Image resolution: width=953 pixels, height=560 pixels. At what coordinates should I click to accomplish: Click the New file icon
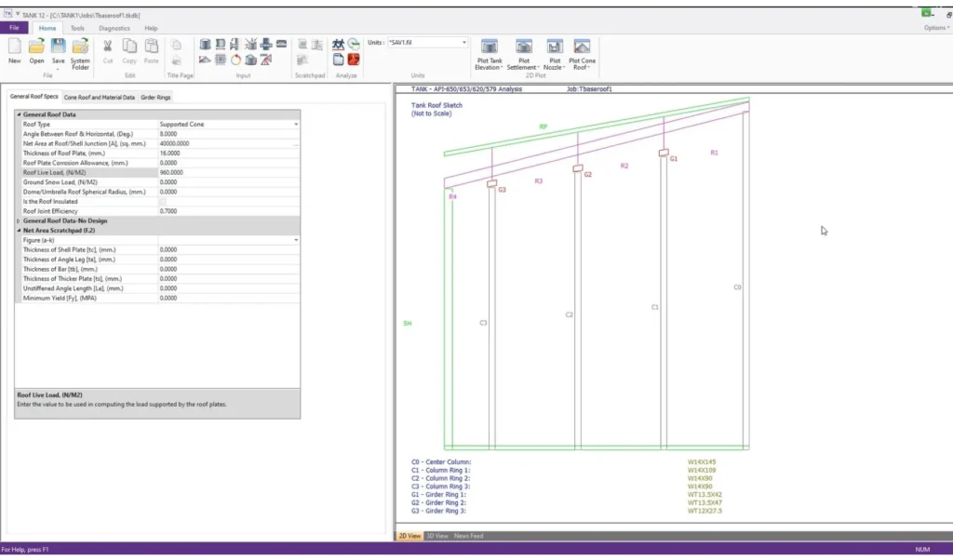coord(15,48)
